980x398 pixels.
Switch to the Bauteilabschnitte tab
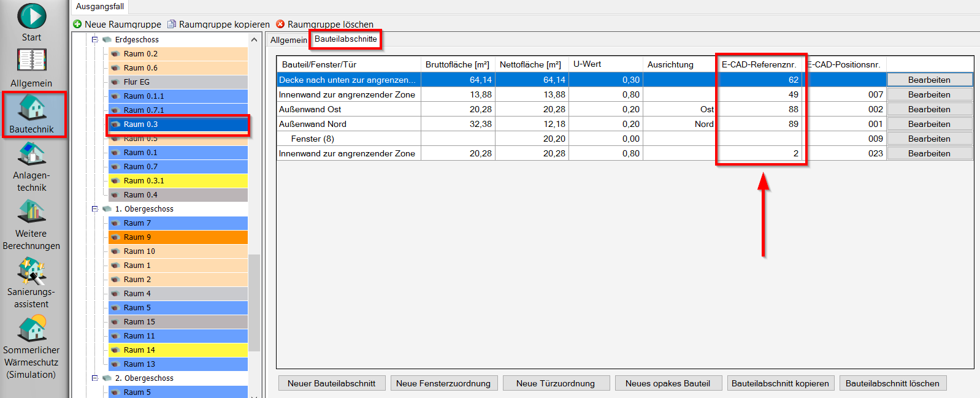click(x=345, y=39)
